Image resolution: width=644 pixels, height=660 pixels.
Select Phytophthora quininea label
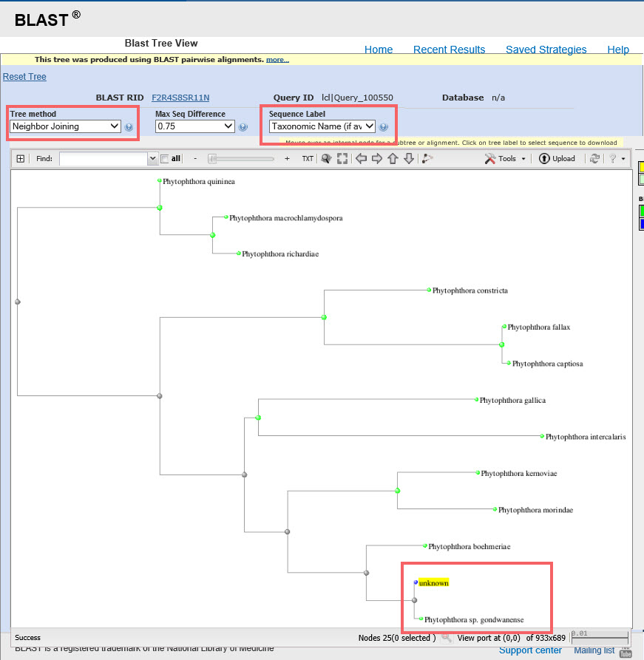point(198,181)
